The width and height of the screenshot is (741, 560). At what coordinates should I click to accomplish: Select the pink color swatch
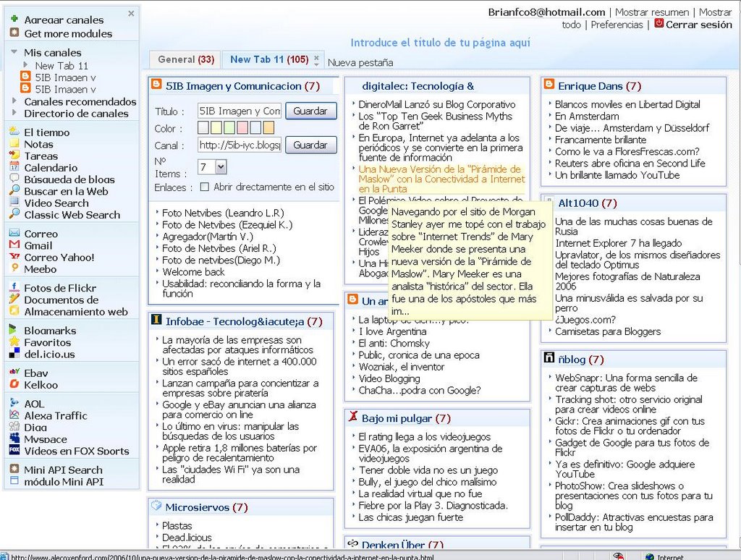242,127
